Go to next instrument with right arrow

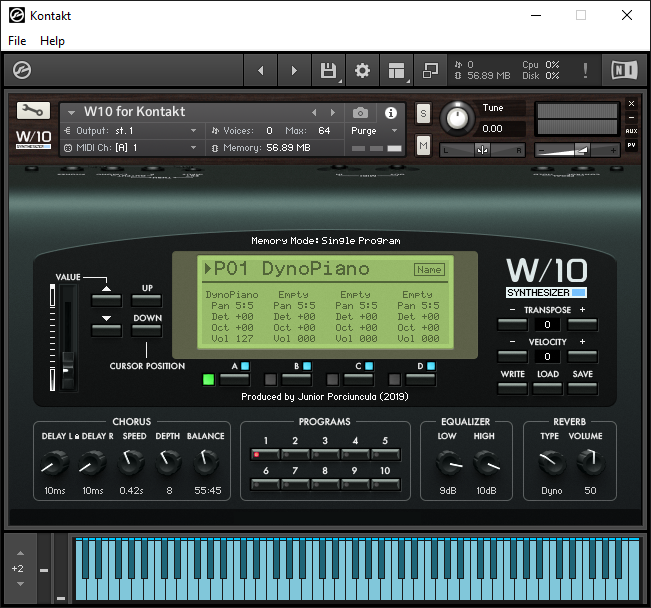click(294, 71)
